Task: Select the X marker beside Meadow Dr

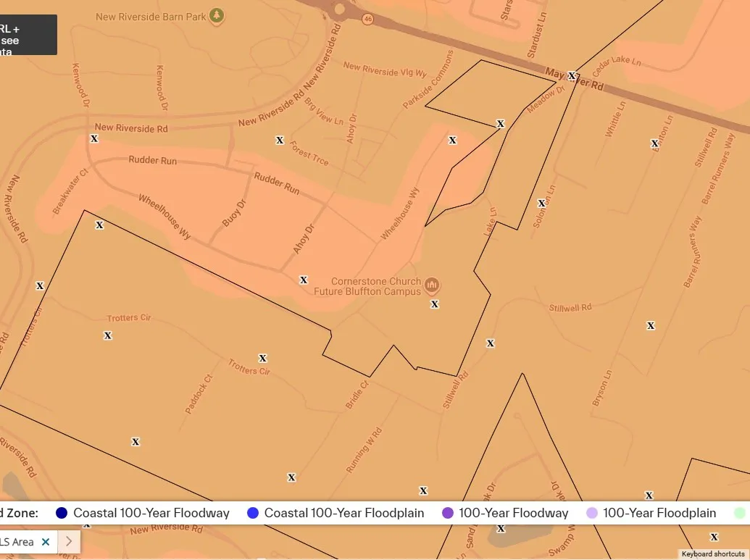Action: tap(500, 124)
